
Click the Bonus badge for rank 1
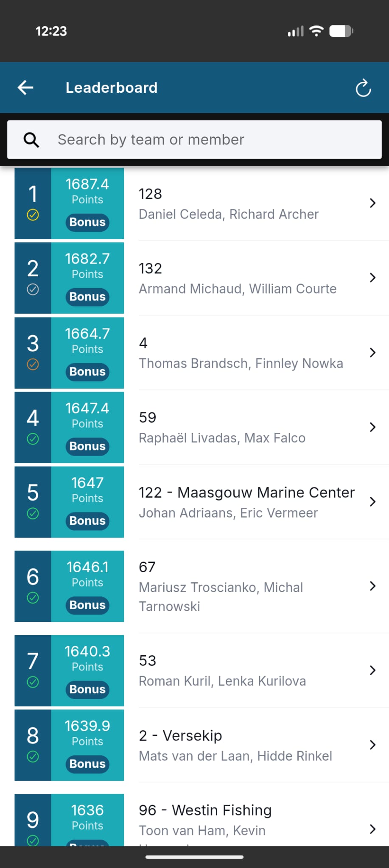pos(87,222)
